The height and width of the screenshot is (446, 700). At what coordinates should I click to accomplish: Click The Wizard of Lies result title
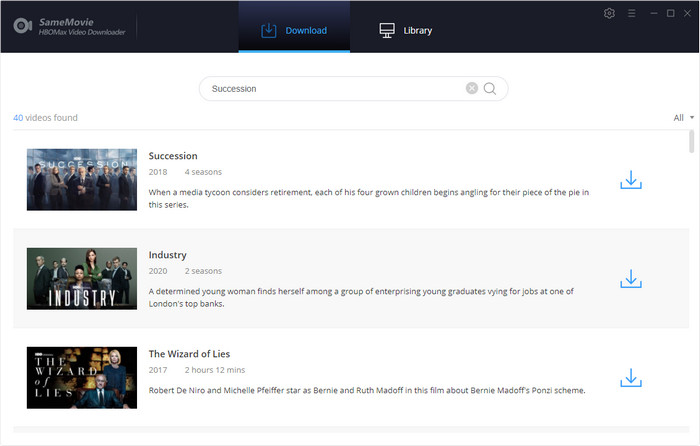[x=189, y=354]
